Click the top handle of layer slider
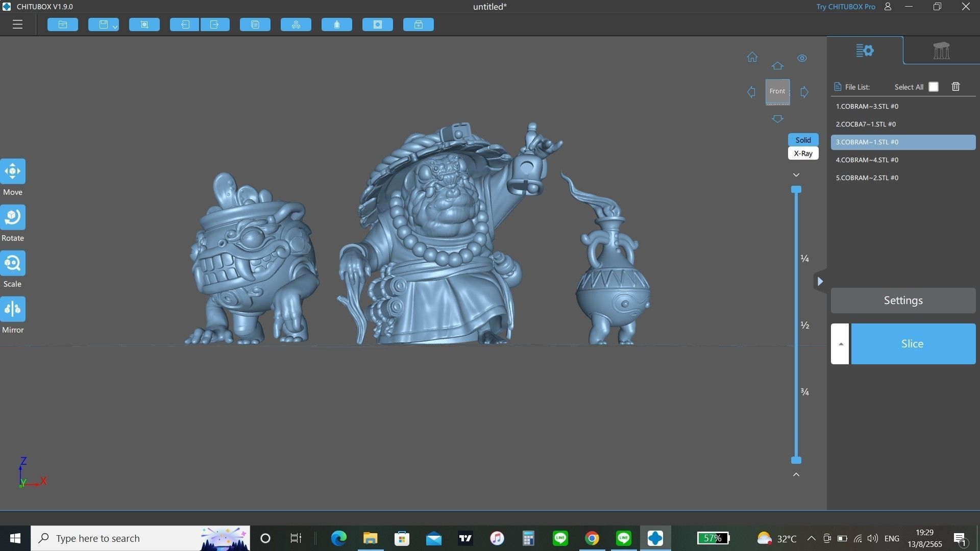980x551 pixels. (x=796, y=190)
